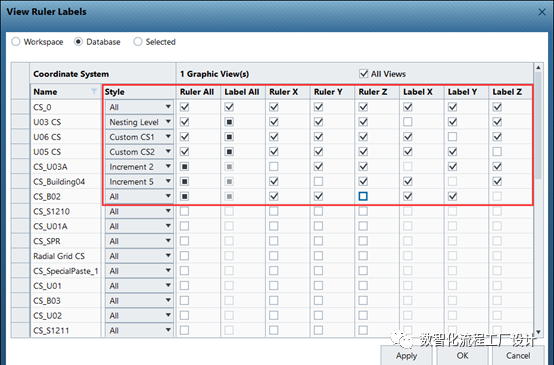Select the CS_Building04 name cell

coord(66,182)
